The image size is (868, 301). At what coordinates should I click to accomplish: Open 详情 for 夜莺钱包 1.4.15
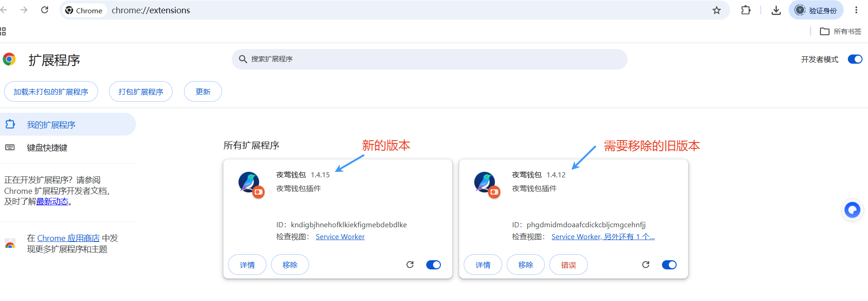(247, 265)
